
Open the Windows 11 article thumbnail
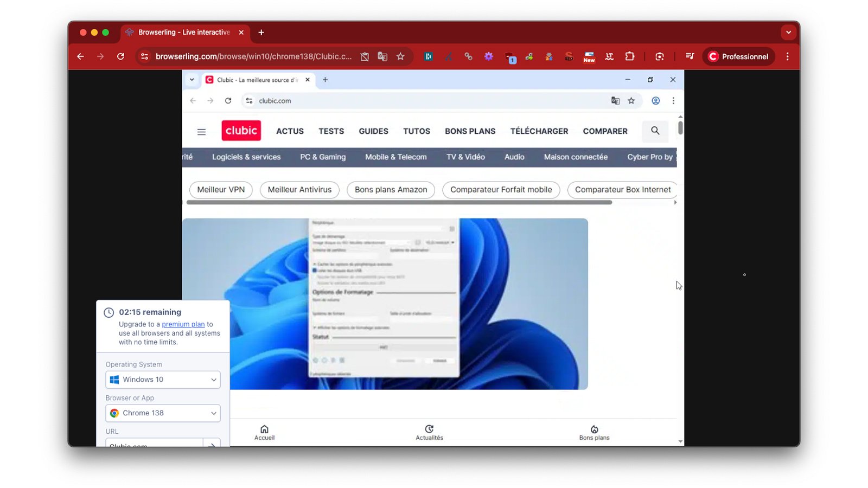[x=385, y=304]
